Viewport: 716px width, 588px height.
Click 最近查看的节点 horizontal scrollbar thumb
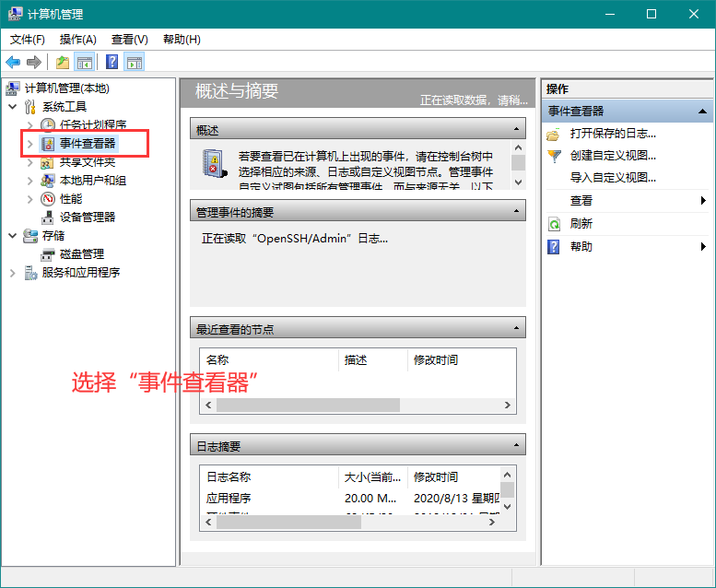(308, 405)
